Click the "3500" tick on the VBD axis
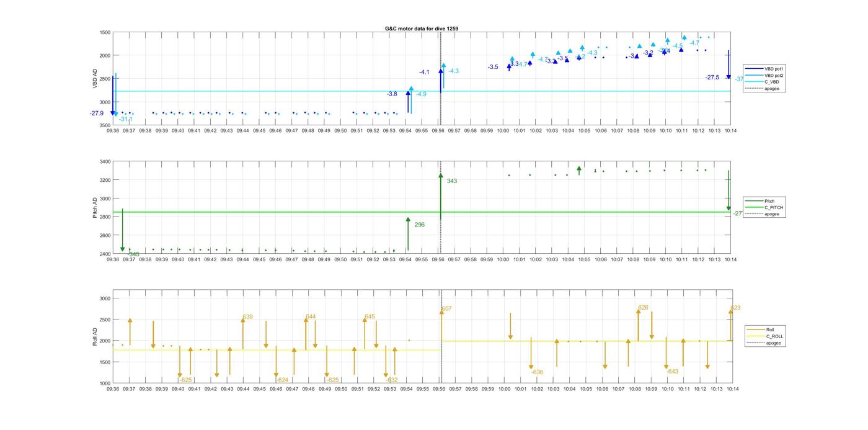This screenshot has height=430, width=868. tap(105, 125)
